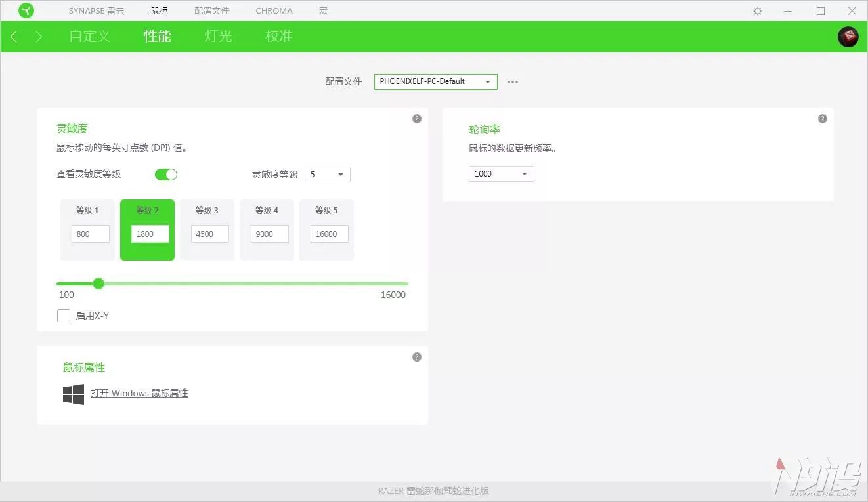Click the 1800 DPI input field

click(149, 234)
